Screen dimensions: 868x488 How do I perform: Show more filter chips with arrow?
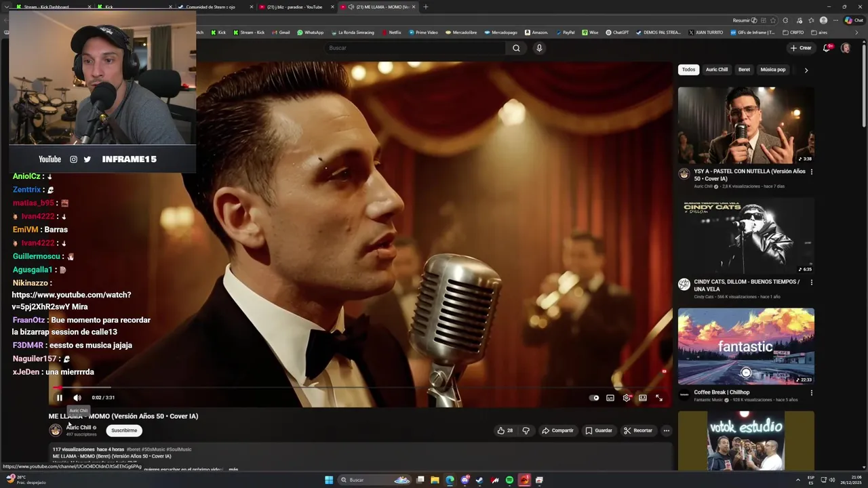click(806, 70)
